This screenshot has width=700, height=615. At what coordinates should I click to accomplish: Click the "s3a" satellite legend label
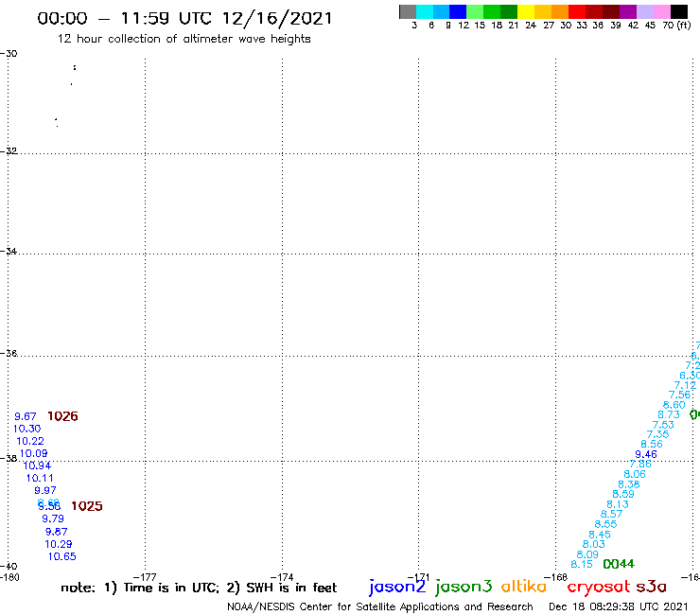(x=651, y=587)
